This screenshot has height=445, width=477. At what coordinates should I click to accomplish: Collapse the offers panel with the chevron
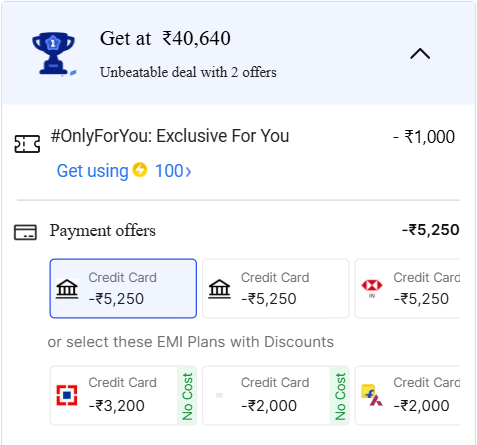coord(420,53)
